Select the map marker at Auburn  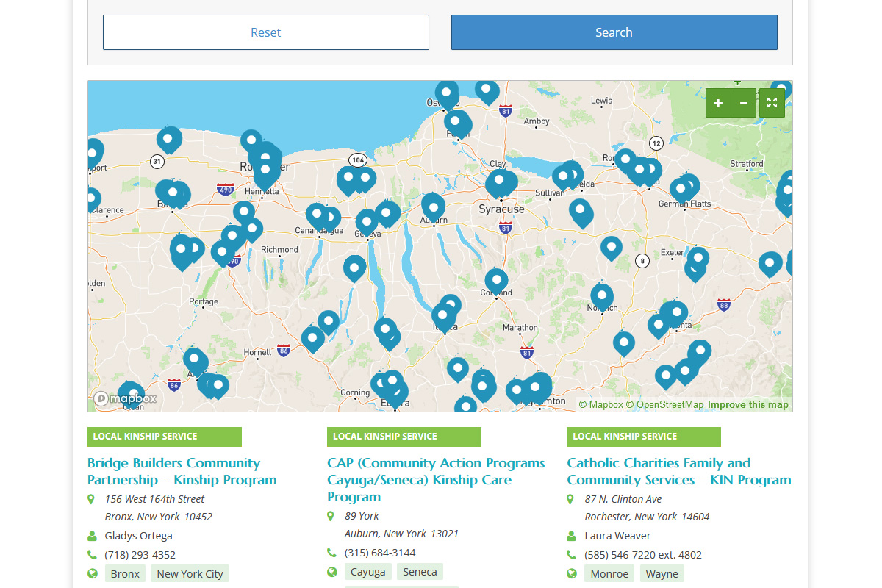tap(433, 206)
